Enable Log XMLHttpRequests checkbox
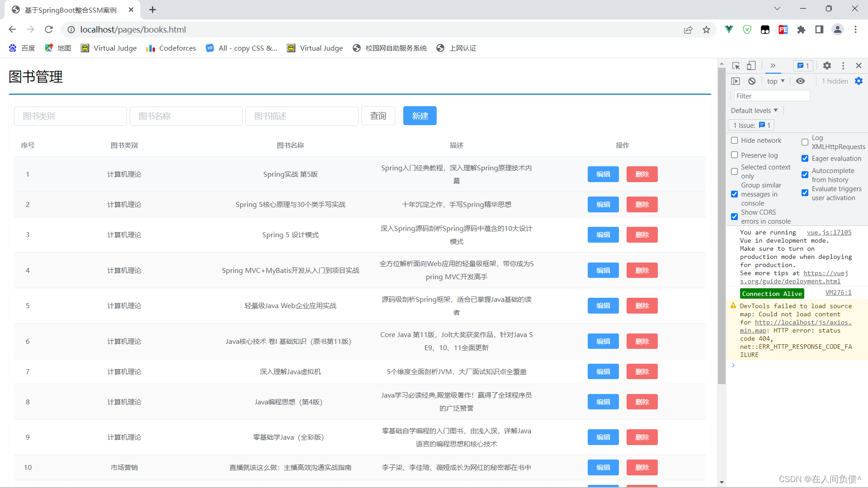 [x=805, y=142]
